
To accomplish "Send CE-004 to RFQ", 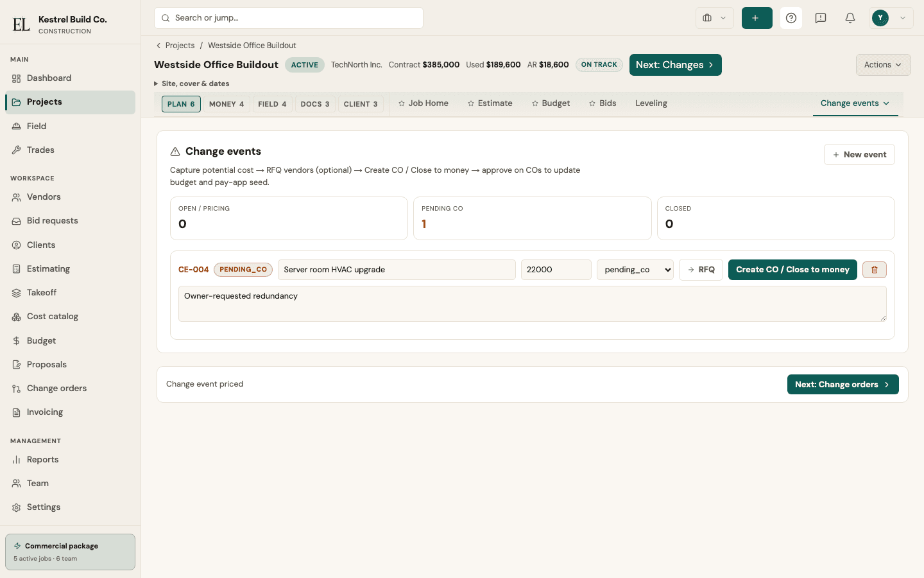I will coord(701,270).
